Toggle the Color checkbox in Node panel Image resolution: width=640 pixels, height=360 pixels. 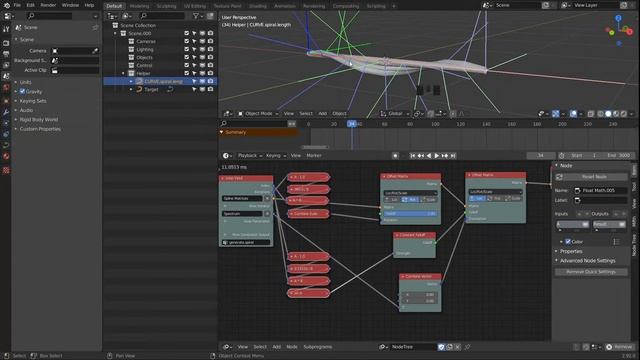click(568, 242)
